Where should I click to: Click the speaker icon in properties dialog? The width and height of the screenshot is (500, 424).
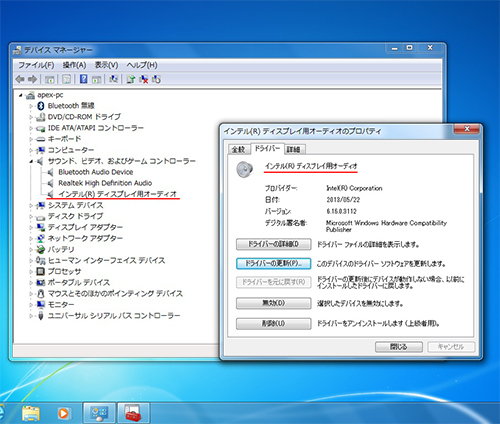pyautogui.click(x=245, y=169)
